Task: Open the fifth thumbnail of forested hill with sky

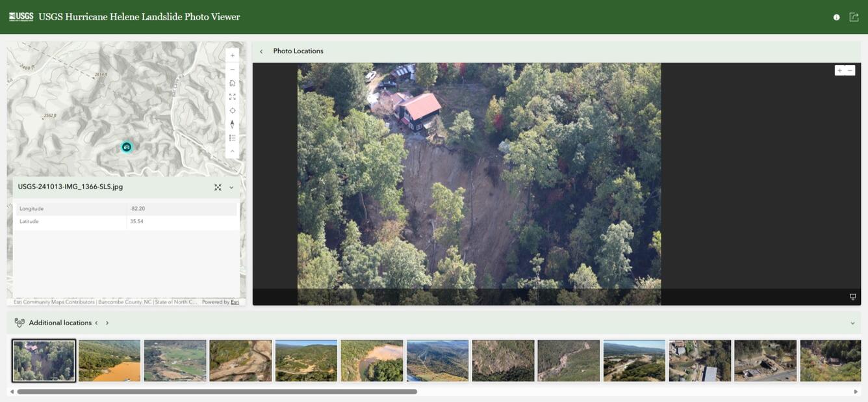Action: tap(307, 360)
